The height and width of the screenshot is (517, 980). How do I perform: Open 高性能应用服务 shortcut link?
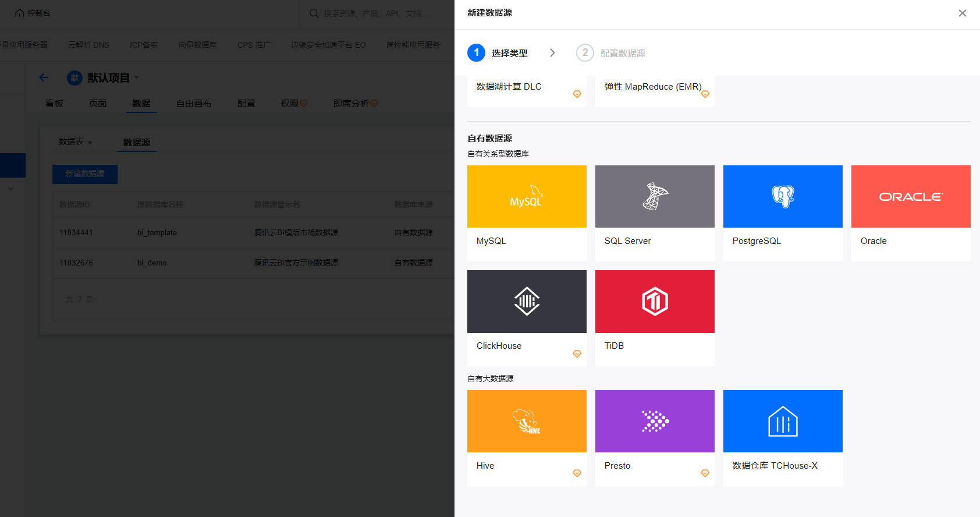coord(413,45)
